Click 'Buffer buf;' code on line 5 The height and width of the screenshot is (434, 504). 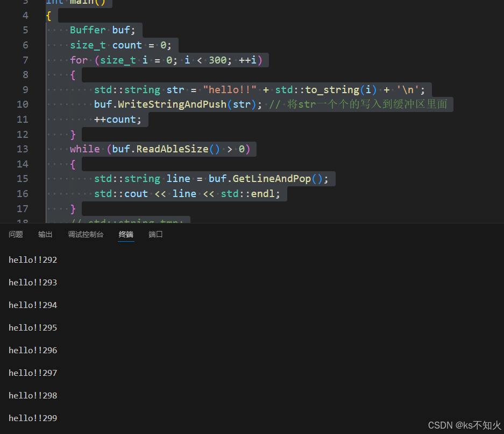[x=103, y=30]
